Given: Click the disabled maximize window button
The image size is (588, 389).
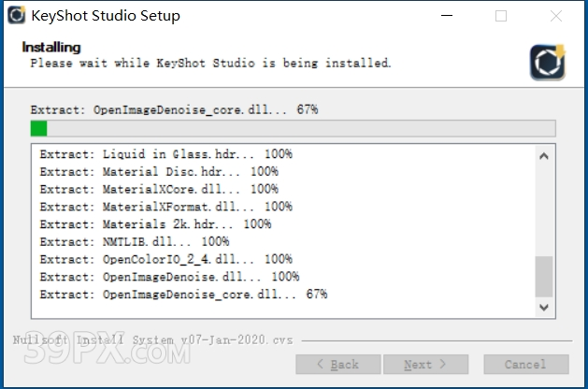Looking at the screenshot, I should (x=501, y=16).
